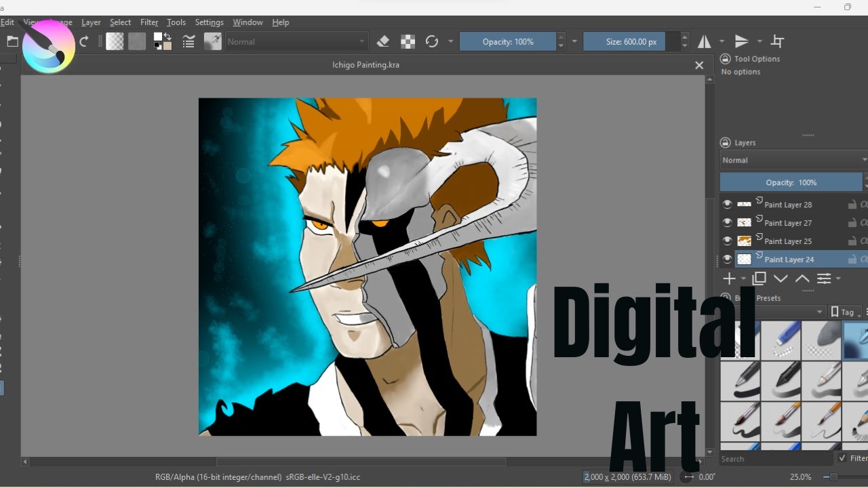Hide Paint Layer 27 with eye icon

[x=728, y=222]
